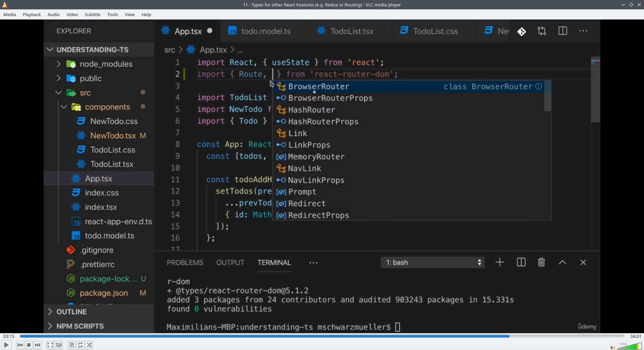Image resolution: width=644 pixels, height=350 pixels.
Task: Open NewTodo.tsx in explorer
Action: coord(99,136)
